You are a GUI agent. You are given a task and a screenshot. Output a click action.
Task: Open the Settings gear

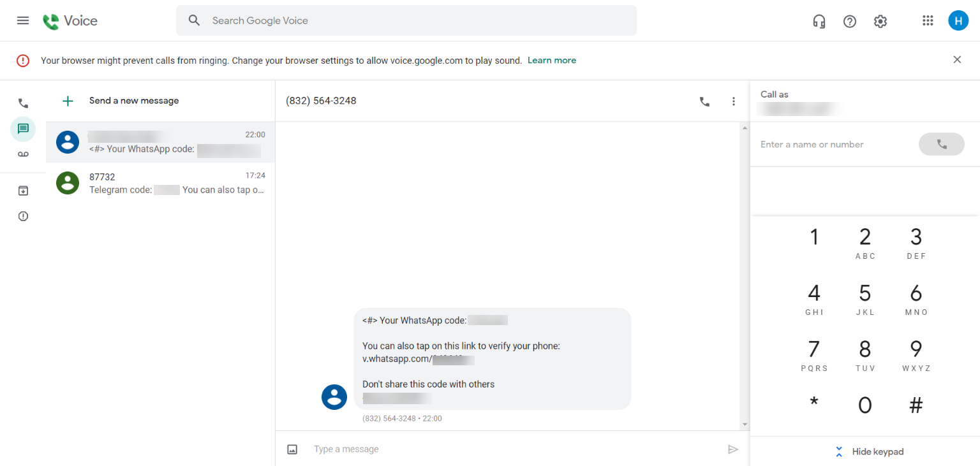pyautogui.click(x=880, y=21)
